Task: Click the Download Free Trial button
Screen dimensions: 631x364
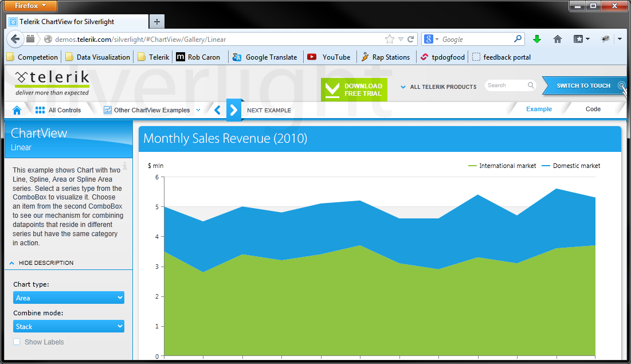Action: pyautogui.click(x=354, y=89)
